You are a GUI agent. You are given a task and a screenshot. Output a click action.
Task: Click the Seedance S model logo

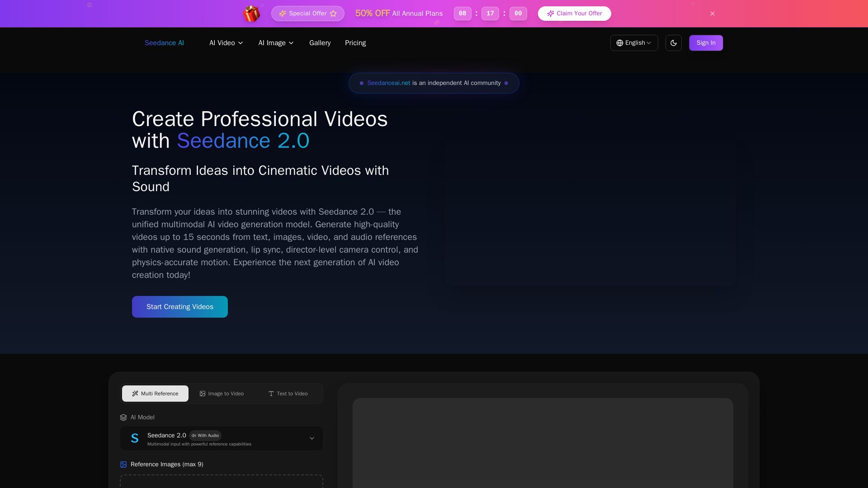135,438
